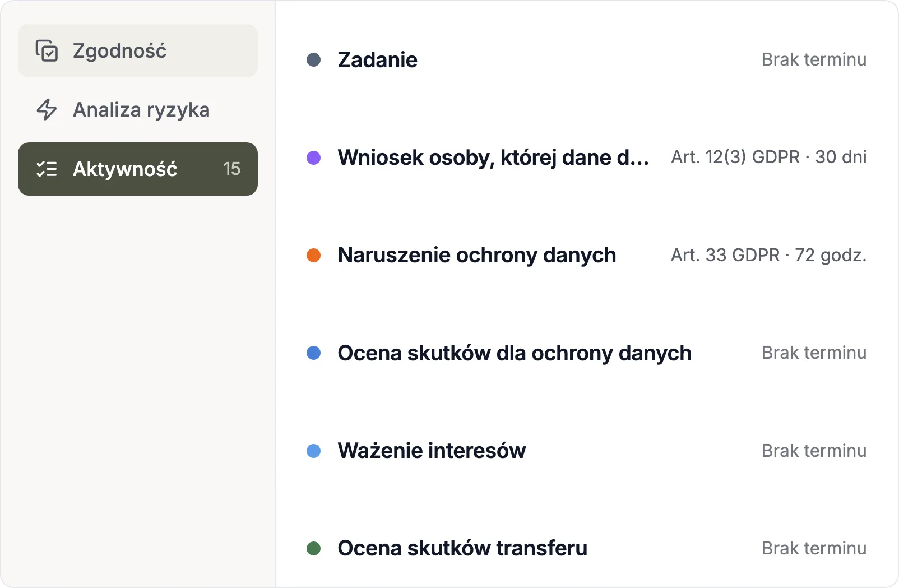Click the Aktywność checklist icon
Image resolution: width=899 pixels, height=588 pixels.
click(x=47, y=169)
